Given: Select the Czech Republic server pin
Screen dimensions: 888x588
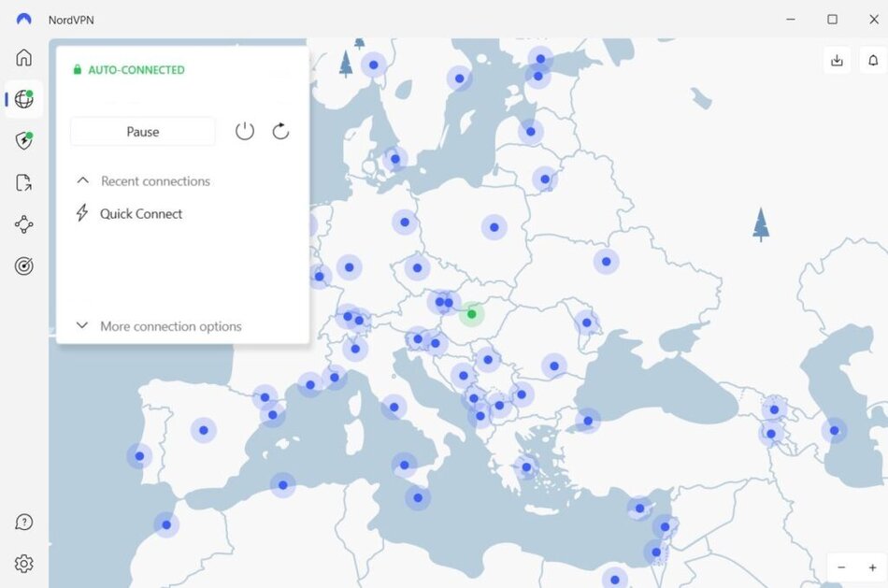Looking at the screenshot, I should 417,268.
